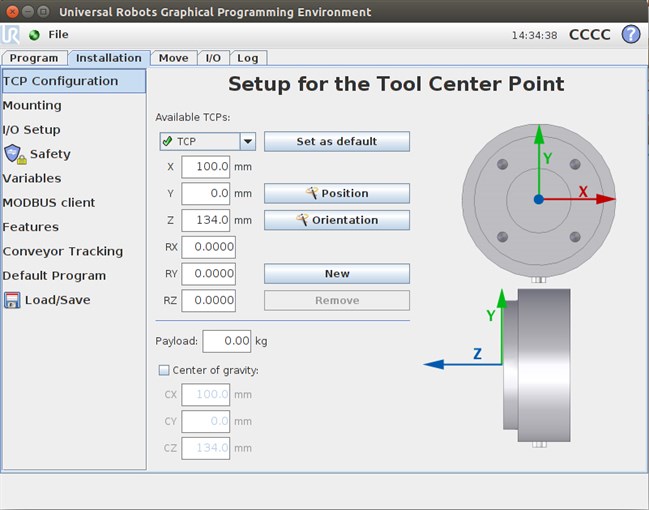
Task: Click the wand icon on Position button
Action: point(312,193)
